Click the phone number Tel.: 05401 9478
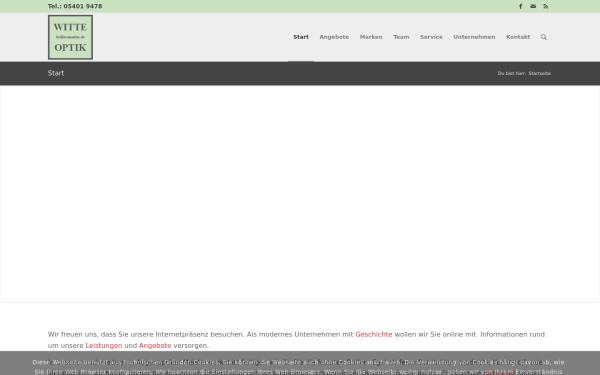 point(75,6)
